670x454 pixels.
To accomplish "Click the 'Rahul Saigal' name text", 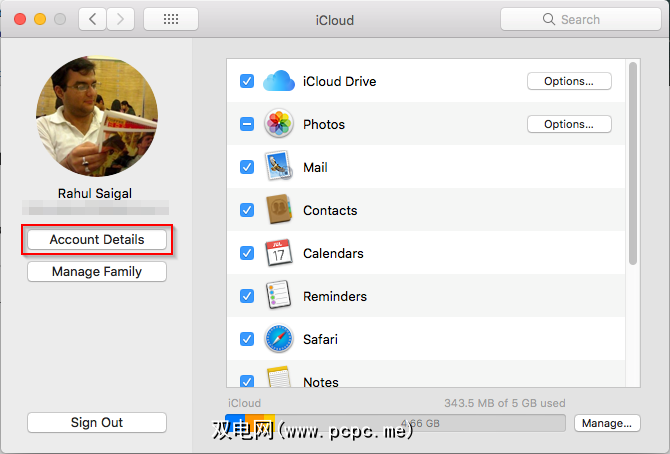I will pyautogui.click(x=95, y=193).
